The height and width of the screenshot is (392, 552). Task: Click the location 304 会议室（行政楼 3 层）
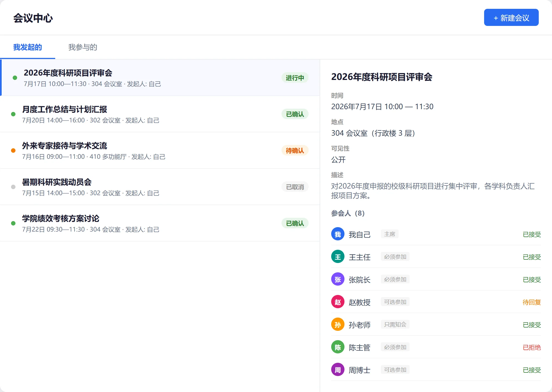[373, 133]
